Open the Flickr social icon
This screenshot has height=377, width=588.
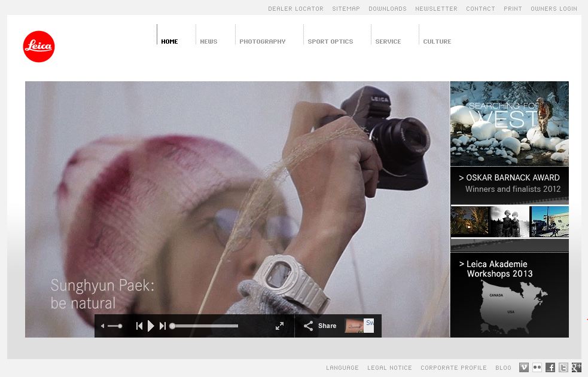[x=537, y=367]
